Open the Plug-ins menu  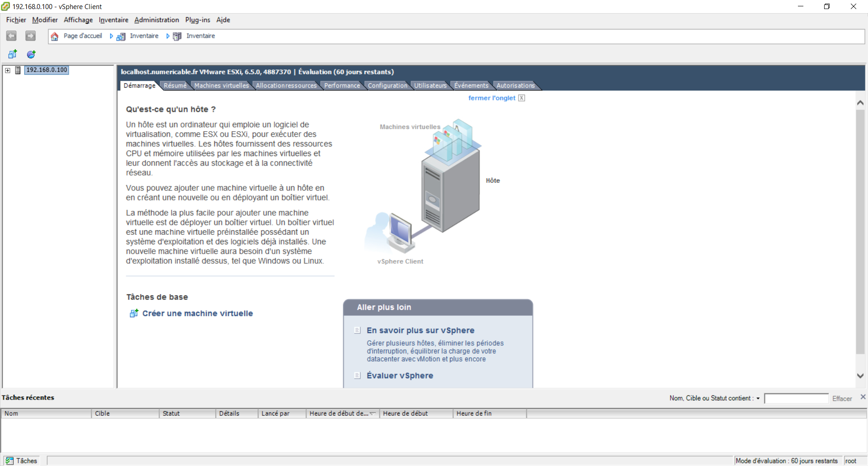pyautogui.click(x=198, y=20)
